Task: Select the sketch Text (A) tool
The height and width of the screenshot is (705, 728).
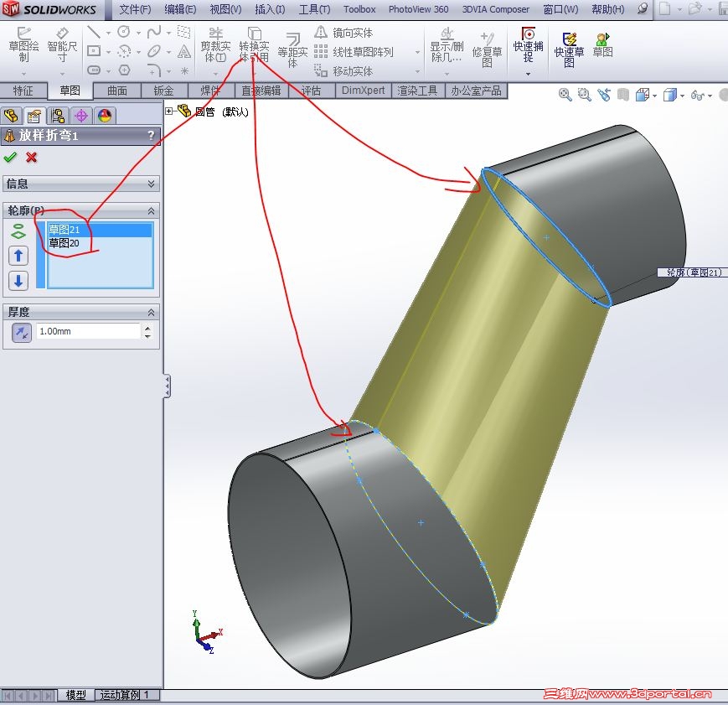Action: tap(184, 50)
